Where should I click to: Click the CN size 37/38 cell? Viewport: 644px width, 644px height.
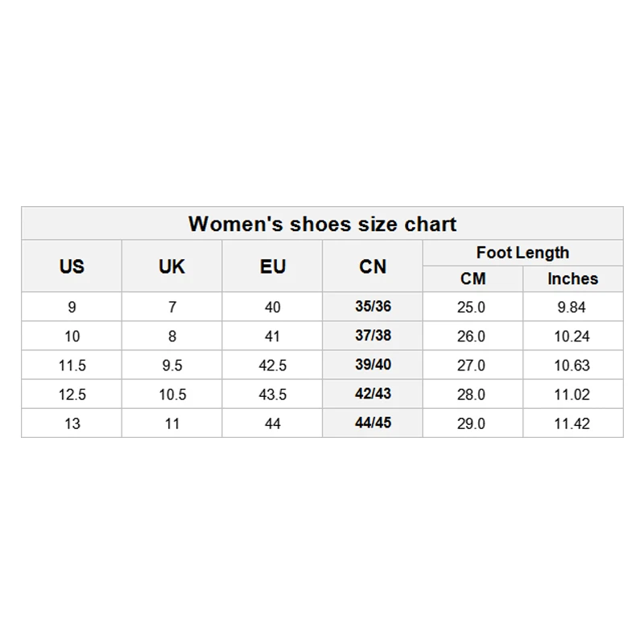pyautogui.click(x=373, y=336)
